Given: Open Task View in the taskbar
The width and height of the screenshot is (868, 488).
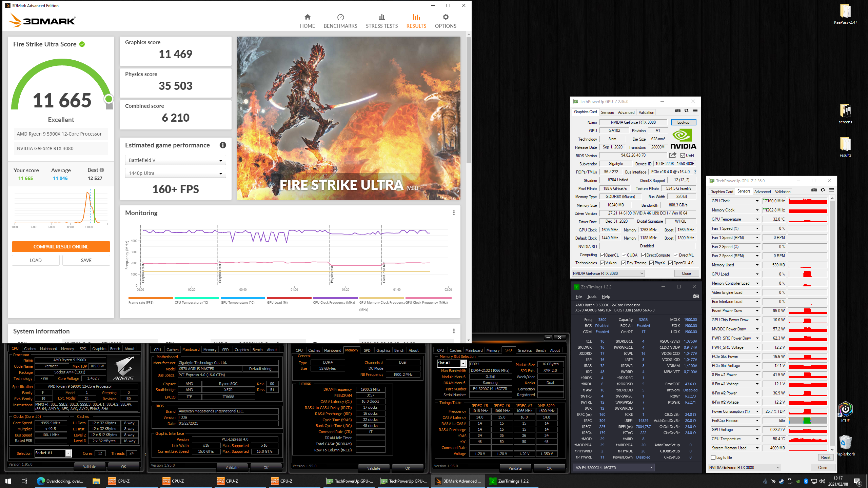Looking at the screenshot, I should tap(24, 481).
